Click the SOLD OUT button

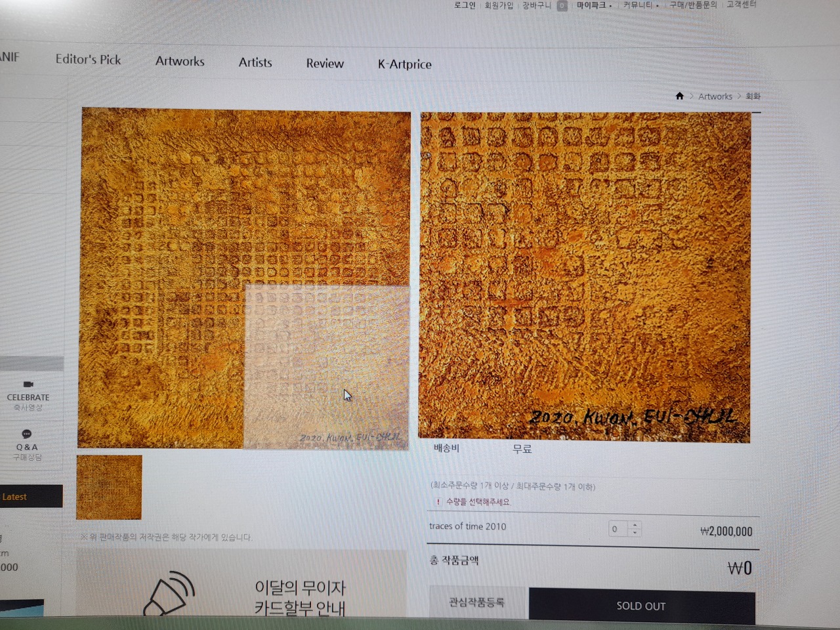click(641, 606)
